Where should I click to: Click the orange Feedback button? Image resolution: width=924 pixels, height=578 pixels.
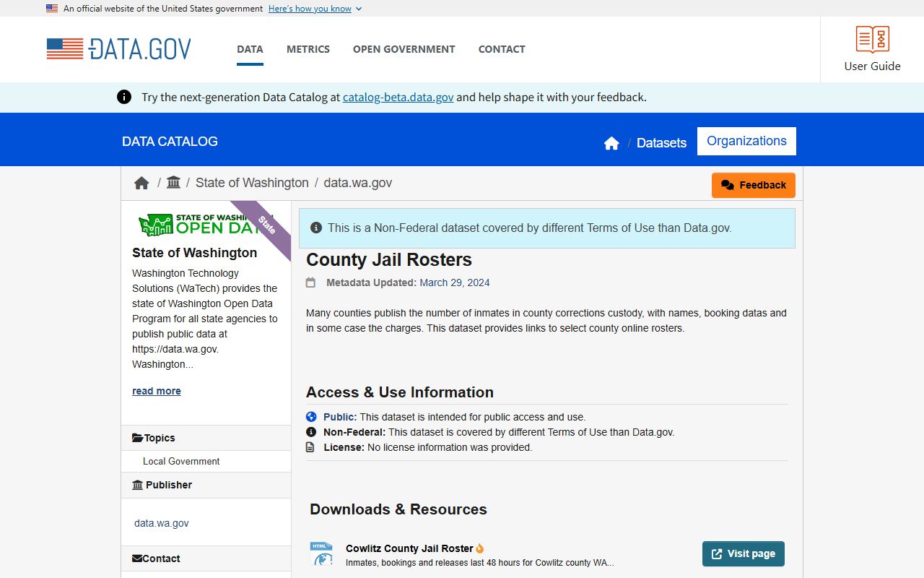coord(754,185)
